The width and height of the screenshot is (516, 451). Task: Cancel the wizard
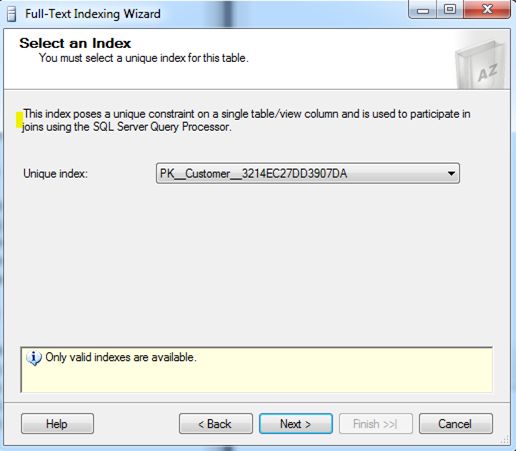coord(456,424)
